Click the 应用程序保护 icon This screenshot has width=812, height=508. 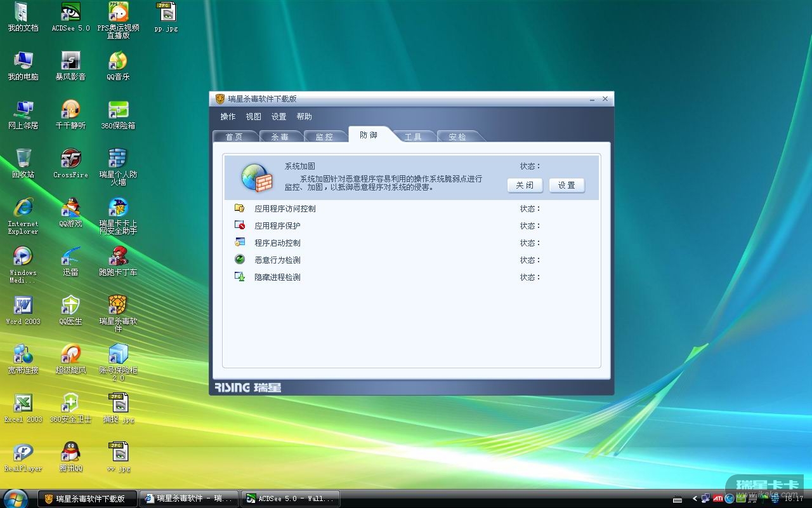(x=240, y=225)
